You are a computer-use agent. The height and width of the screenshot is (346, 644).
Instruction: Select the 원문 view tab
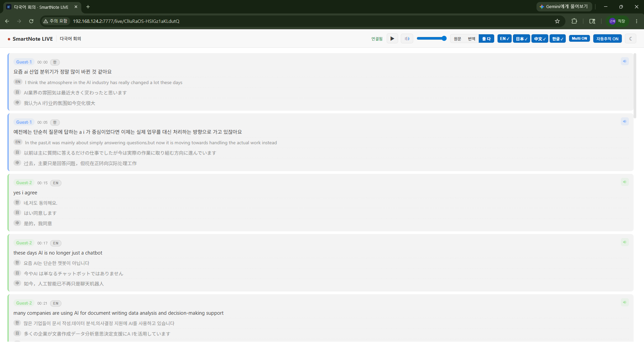[x=458, y=39]
